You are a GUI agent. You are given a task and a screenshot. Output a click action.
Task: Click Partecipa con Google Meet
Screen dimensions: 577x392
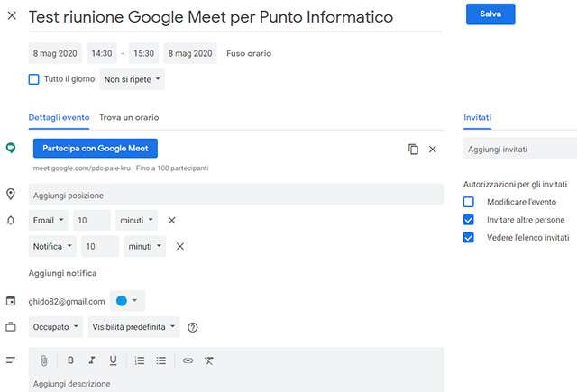95,149
